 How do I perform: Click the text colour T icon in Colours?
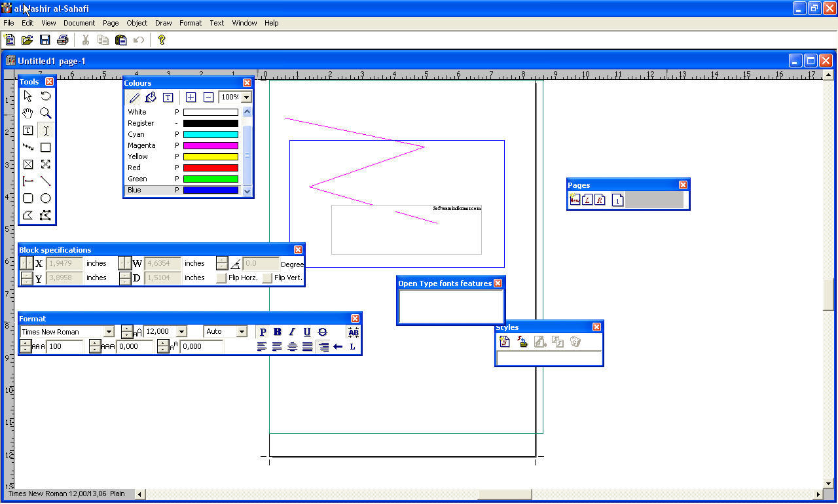[x=168, y=98]
